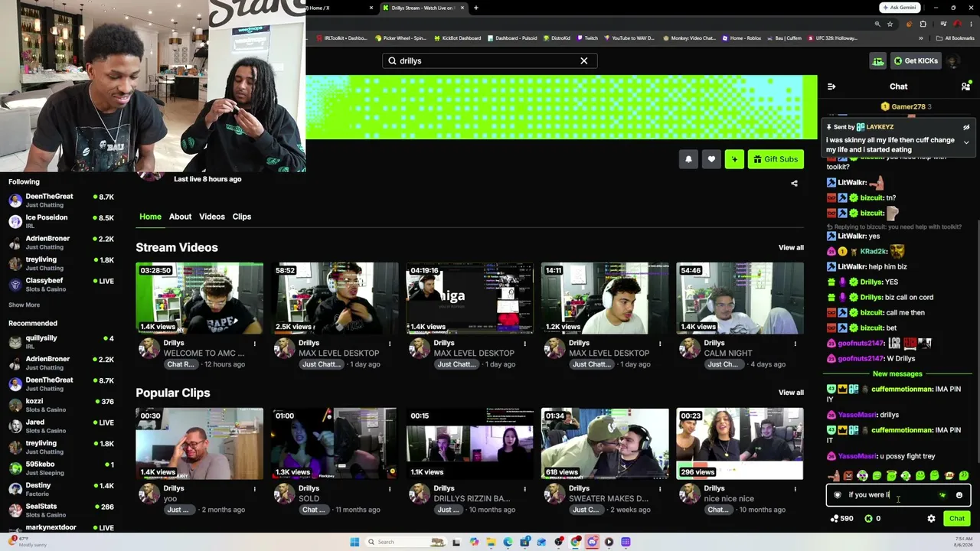The image size is (980, 551).
Task: Open options menu for SWEATER MAKES clip
Action: 660,489
